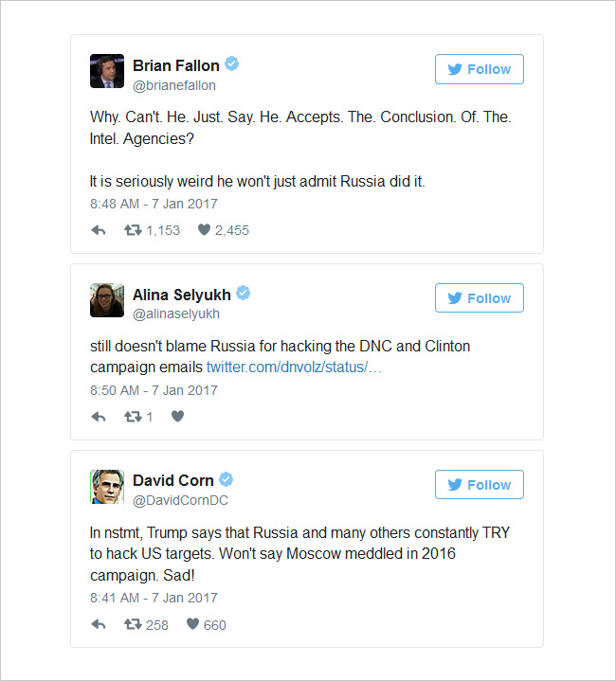616x681 pixels.
Task: Reply to Brian Fallon's tweet
Action: [x=99, y=230]
